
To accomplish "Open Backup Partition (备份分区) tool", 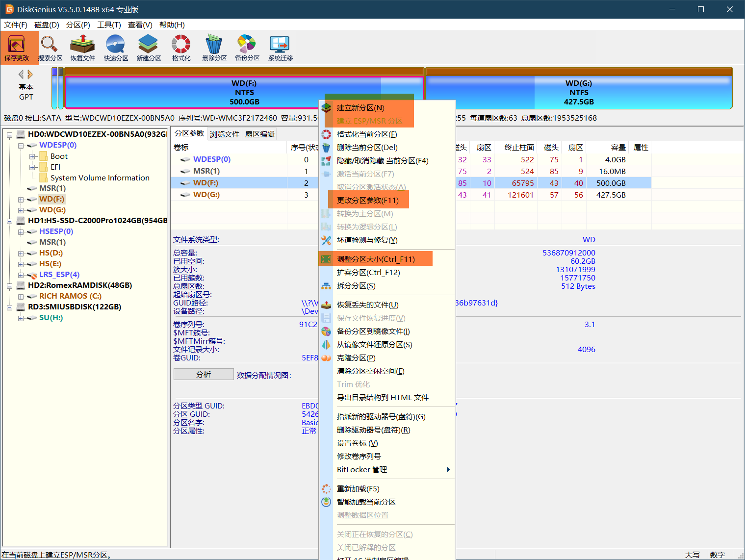I will click(x=247, y=48).
